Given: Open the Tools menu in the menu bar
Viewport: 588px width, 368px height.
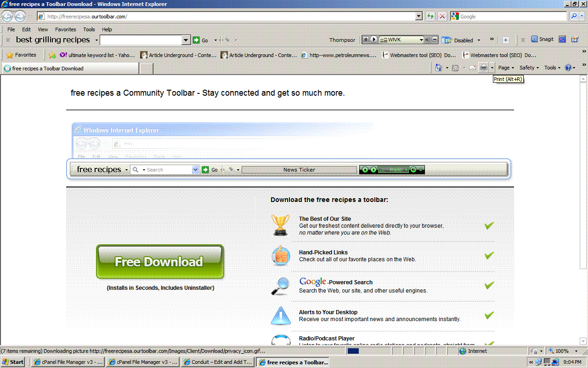Looking at the screenshot, I should pos(89,29).
